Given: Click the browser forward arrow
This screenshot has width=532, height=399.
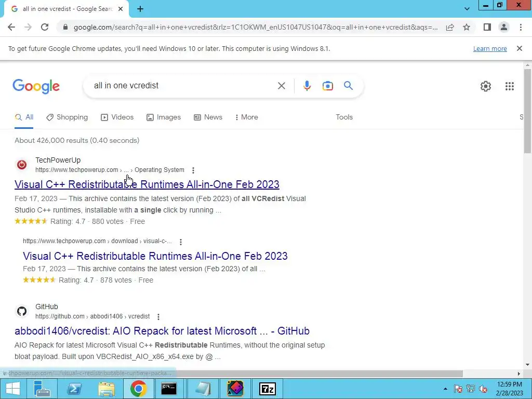Looking at the screenshot, I should click(28, 27).
